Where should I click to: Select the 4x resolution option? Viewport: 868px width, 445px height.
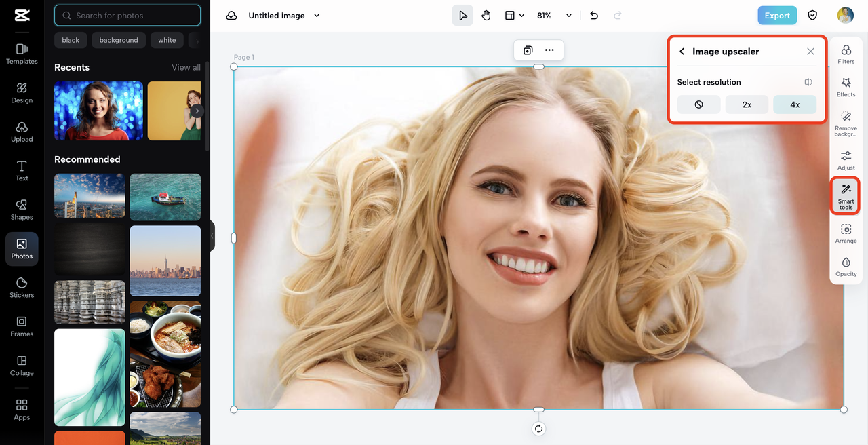click(x=795, y=104)
